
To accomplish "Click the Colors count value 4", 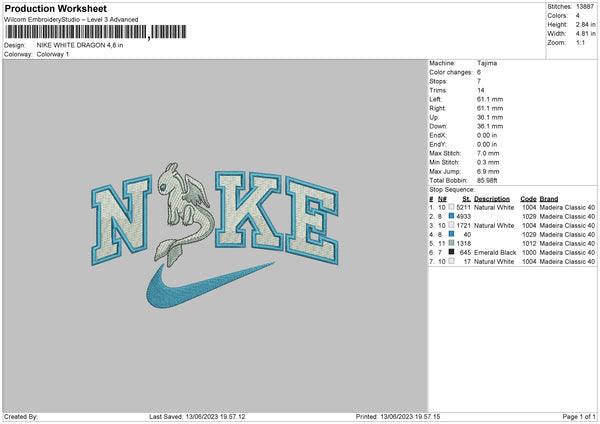I will 578,16.
